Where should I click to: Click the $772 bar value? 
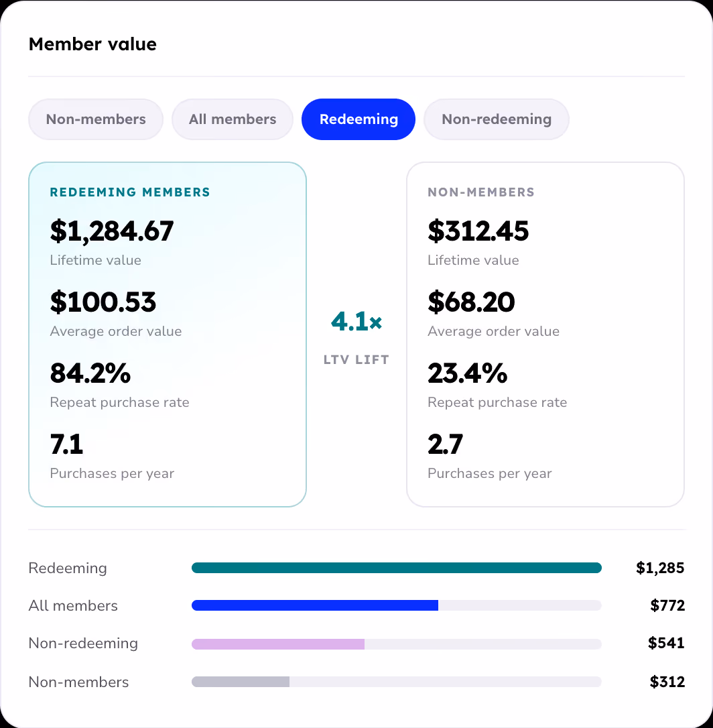pos(667,605)
